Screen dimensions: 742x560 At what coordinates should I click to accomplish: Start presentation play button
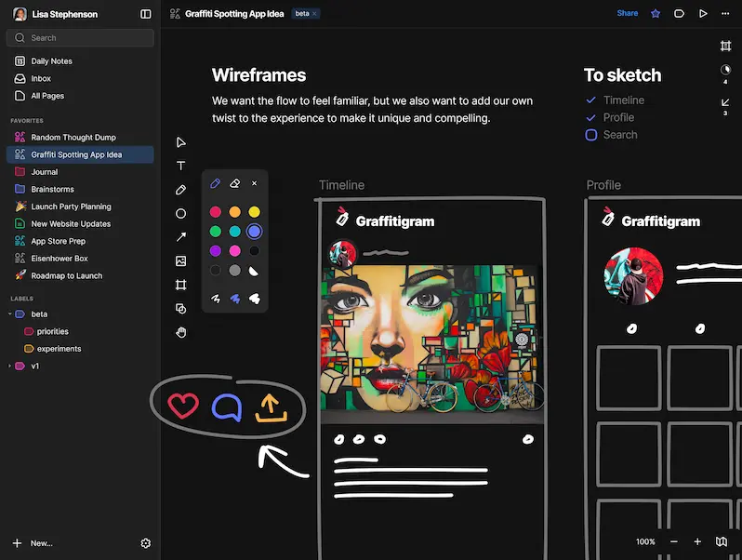click(x=703, y=13)
